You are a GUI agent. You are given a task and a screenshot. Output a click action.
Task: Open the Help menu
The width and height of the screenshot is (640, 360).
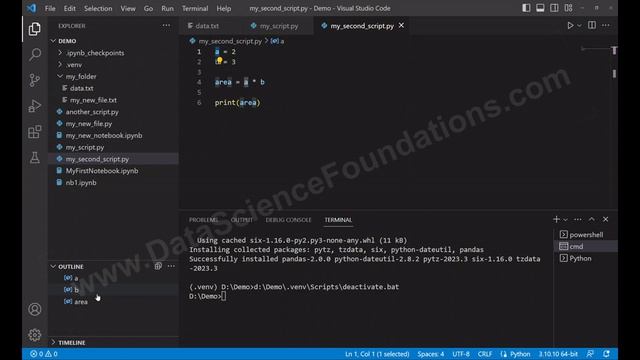[x=224, y=8]
